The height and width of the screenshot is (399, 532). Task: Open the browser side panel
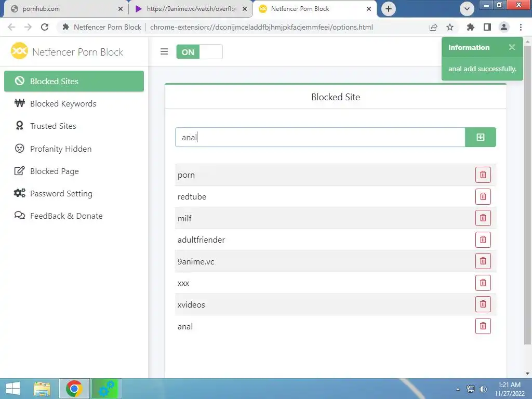(487, 27)
